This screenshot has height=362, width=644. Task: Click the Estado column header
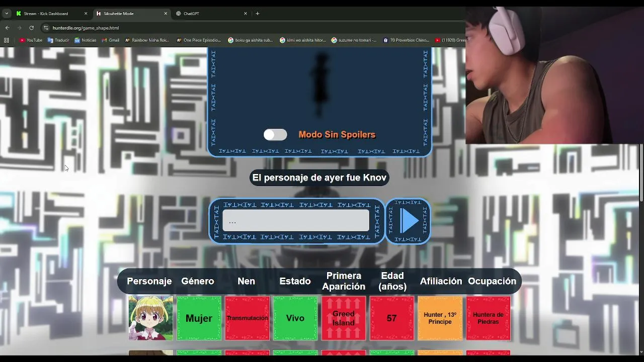click(295, 281)
